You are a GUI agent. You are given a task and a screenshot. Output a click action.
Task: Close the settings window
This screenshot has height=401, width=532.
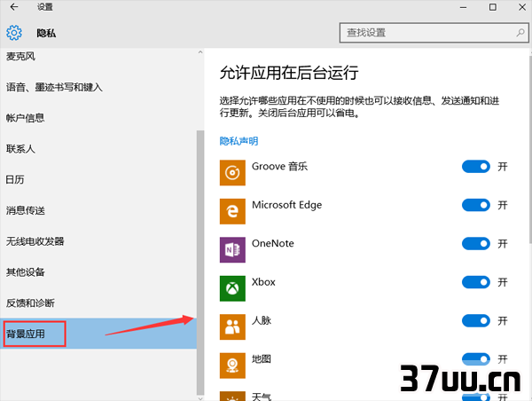point(522,7)
